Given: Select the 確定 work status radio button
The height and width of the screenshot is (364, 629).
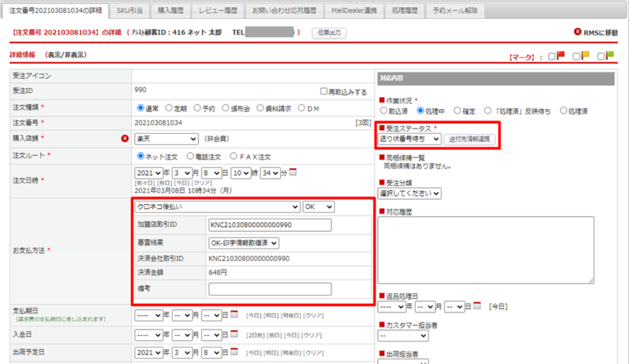Looking at the screenshot, I should [x=457, y=111].
